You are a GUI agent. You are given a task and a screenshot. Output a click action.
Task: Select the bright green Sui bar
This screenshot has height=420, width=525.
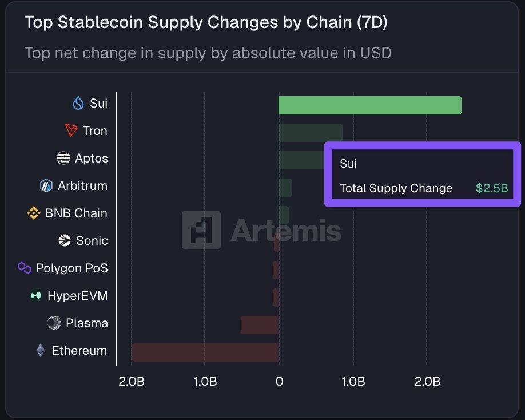(369, 105)
